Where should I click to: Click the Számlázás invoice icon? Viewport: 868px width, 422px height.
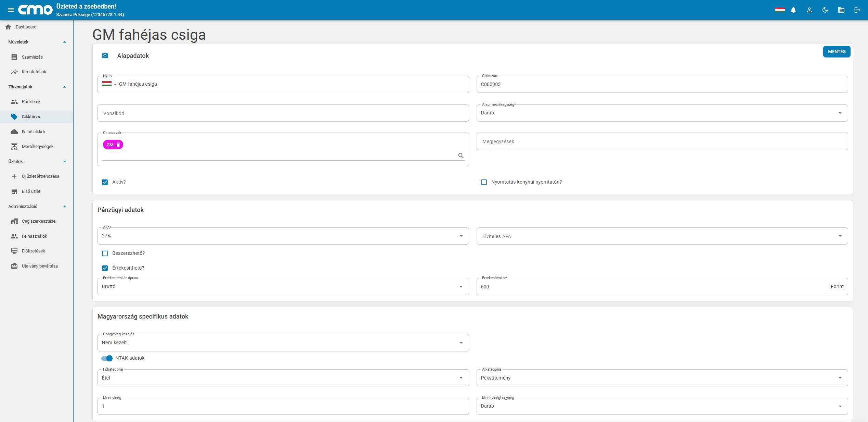click(x=14, y=57)
